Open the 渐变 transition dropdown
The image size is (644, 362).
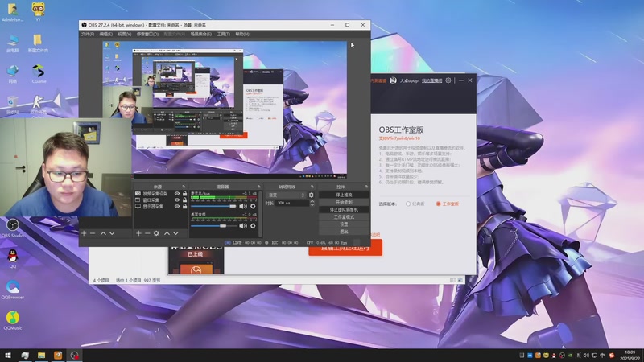[x=287, y=195]
